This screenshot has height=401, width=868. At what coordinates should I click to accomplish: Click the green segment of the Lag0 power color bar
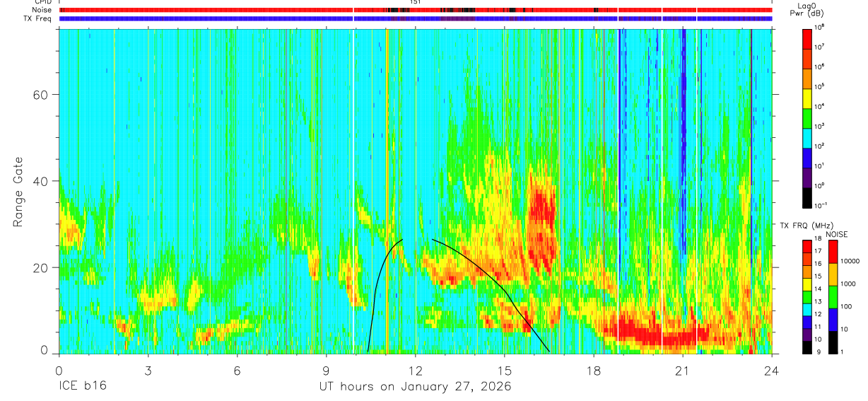[x=808, y=117]
